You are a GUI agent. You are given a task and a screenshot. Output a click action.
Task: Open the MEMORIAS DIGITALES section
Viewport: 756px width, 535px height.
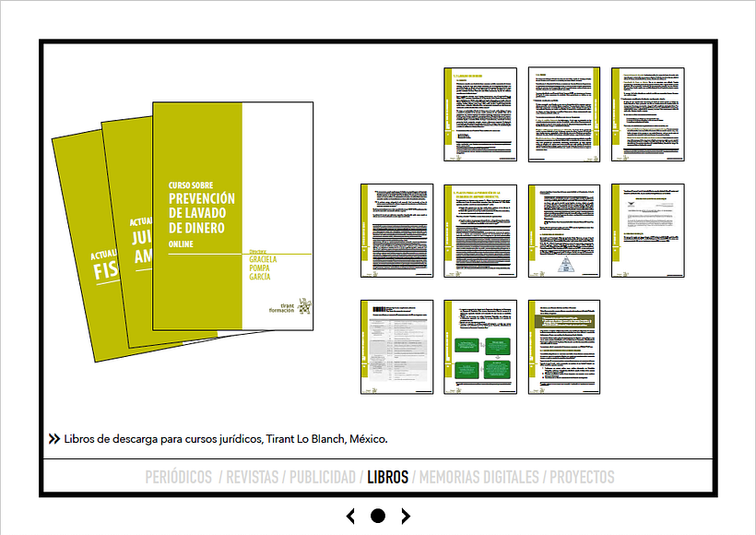[x=478, y=477]
